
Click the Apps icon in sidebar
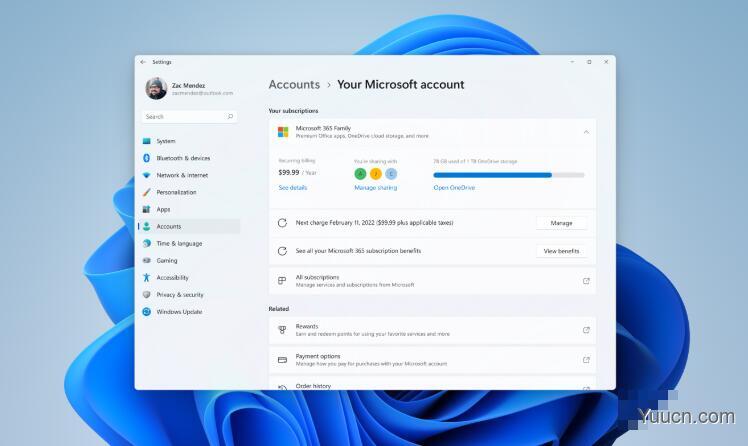coord(146,209)
